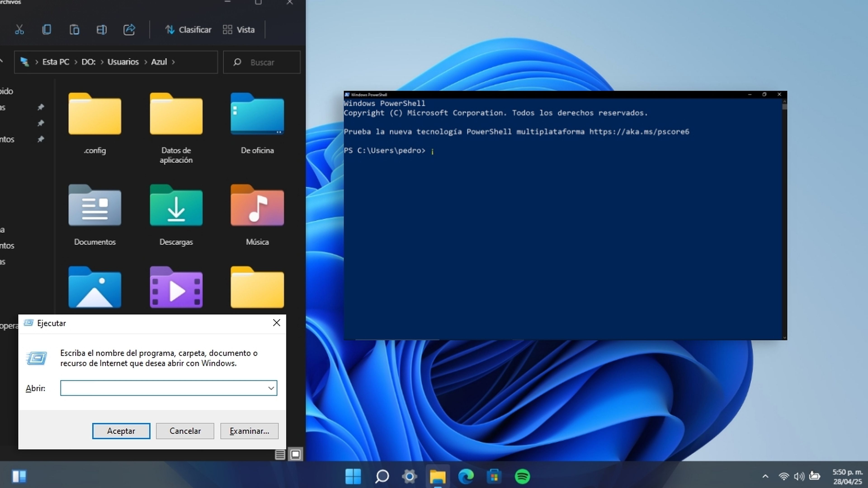
Task: Click the Paste icon in Explorer toolbar
Action: coord(74,30)
